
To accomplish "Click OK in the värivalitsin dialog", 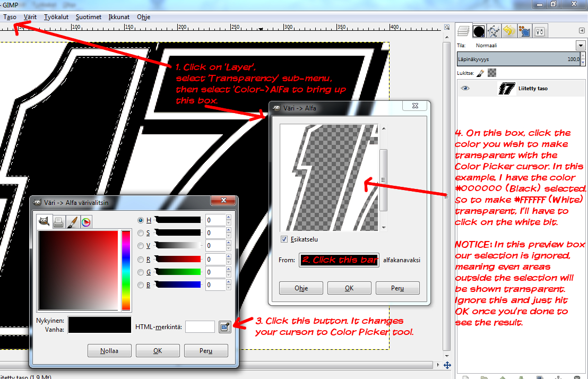I will tap(158, 351).
